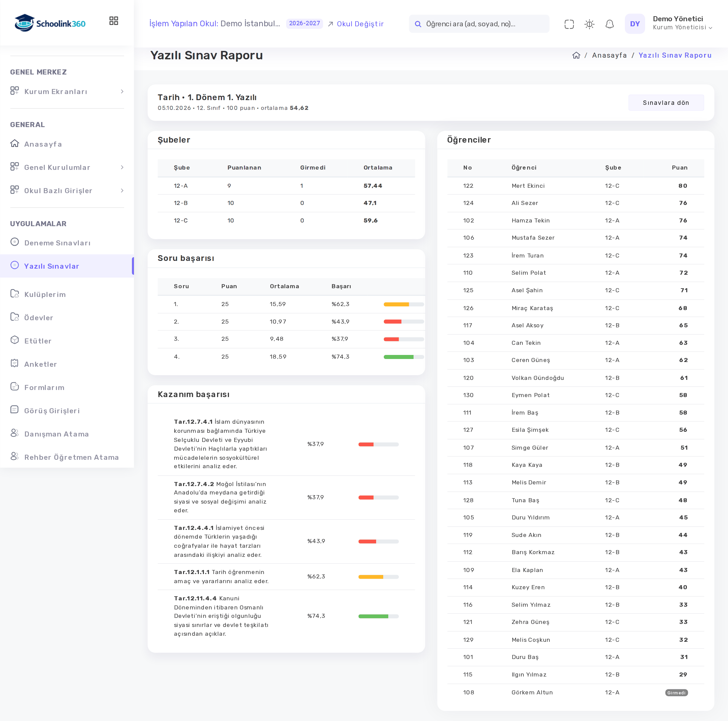Click the Formlarım document icon
Image resolution: width=728 pixels, height=721 pixels.
(x=15, y=387)
